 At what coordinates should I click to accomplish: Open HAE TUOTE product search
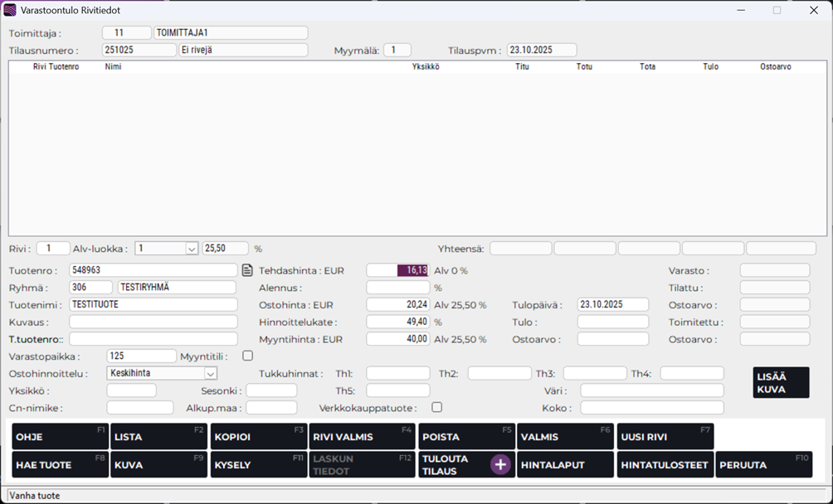(61, 465)
